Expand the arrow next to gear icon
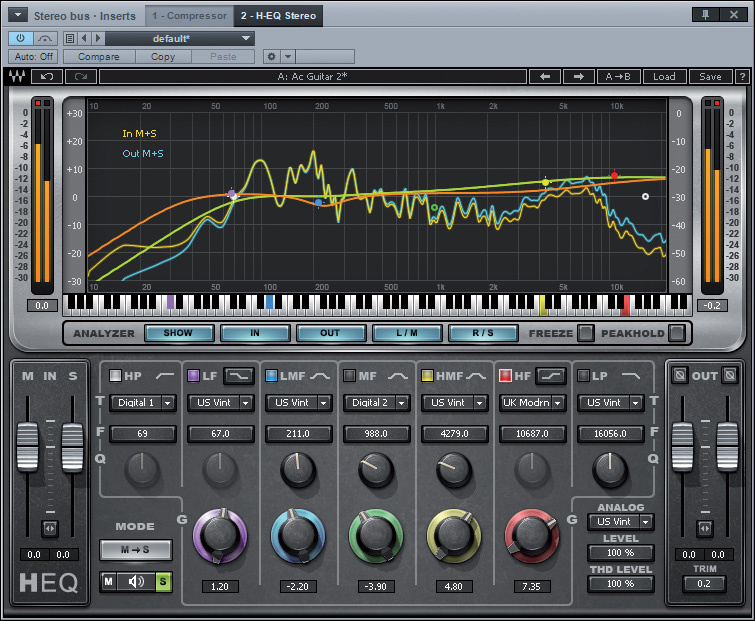This screenshot has height=621, width=755. [x=288, y=56]
